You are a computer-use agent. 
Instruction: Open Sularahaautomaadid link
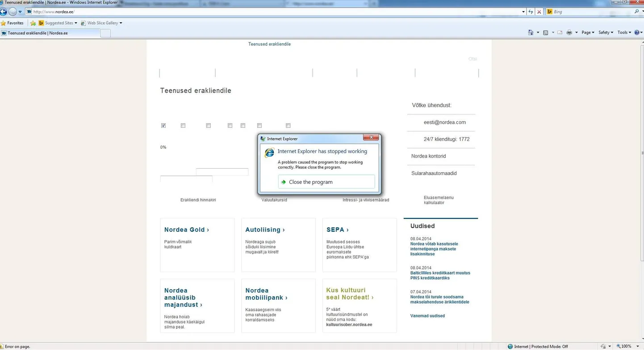coord(434,173)
